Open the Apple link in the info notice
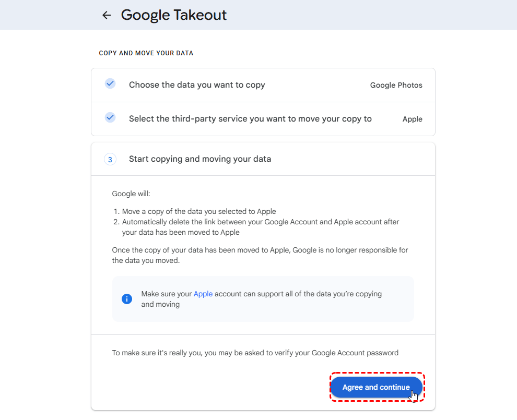 click(203, 294)
